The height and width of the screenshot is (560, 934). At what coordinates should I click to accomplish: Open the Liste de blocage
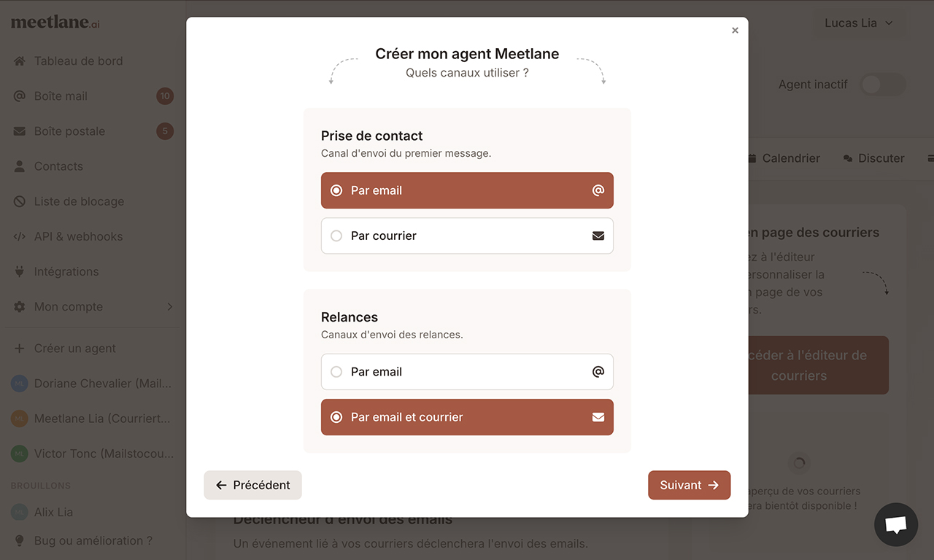point(78,201)
